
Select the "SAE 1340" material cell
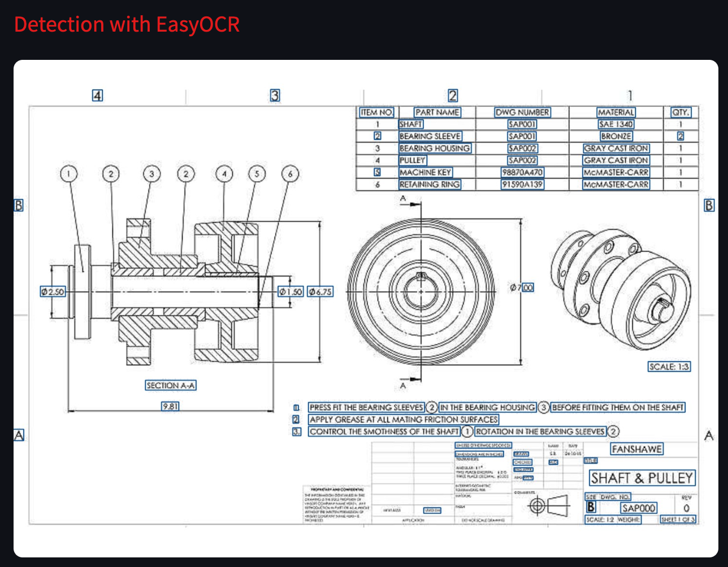coord(616,124)
